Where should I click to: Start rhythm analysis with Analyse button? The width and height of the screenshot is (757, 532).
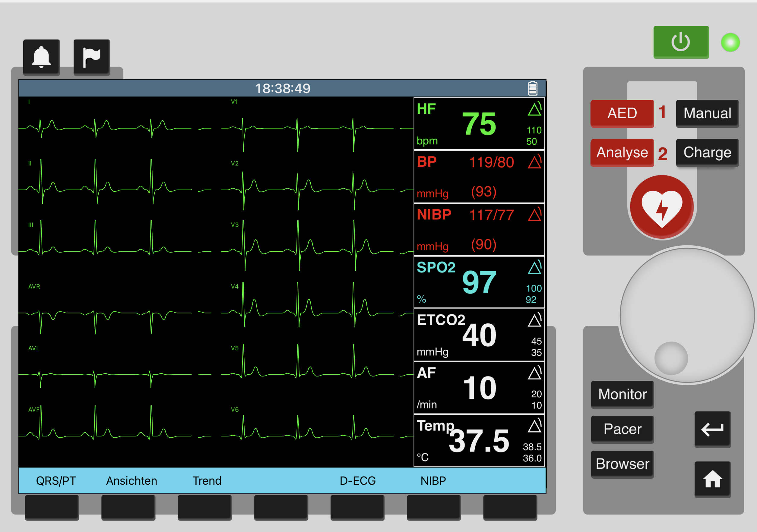(622, 152)
